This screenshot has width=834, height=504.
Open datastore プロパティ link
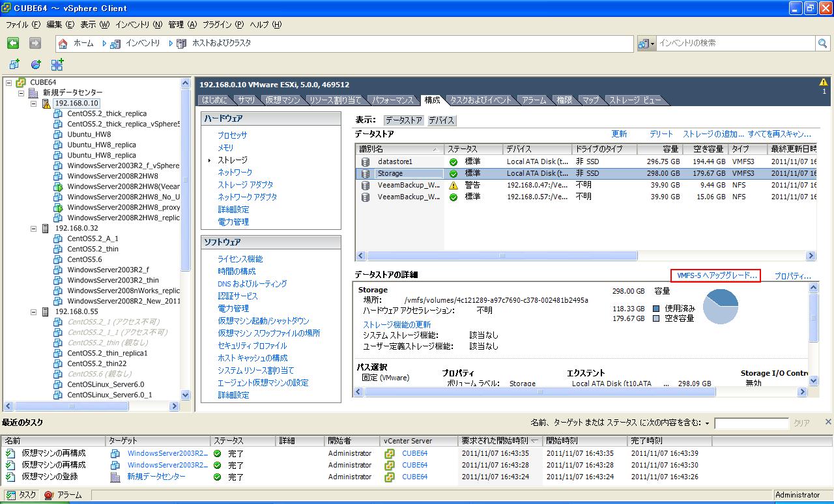792,276
